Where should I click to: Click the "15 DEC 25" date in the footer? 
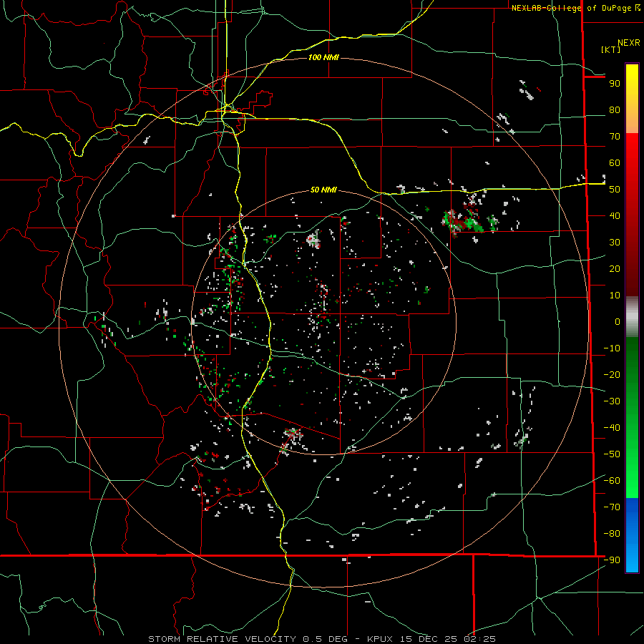tap(429, 639)
